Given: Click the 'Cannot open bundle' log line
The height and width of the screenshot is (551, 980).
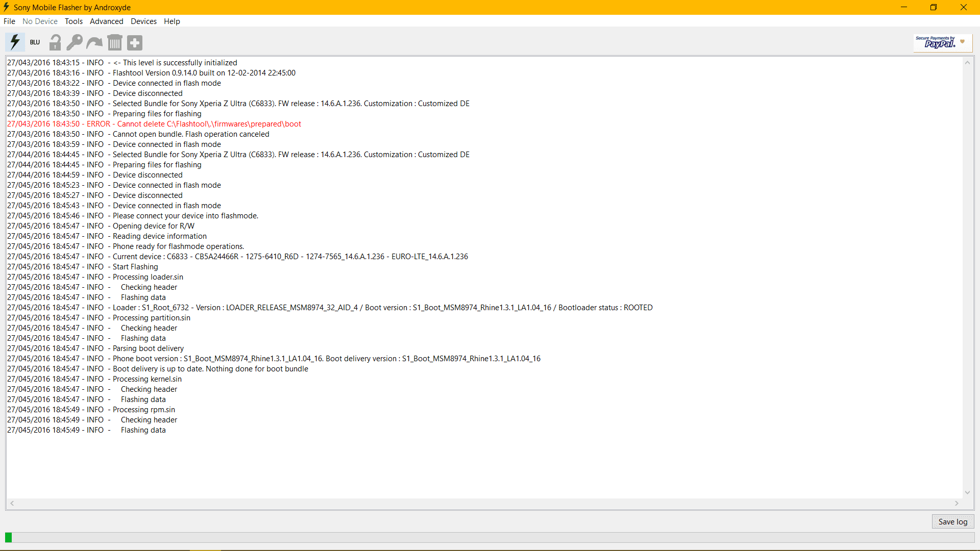Looking at the screenshot, I should point(138,134).
